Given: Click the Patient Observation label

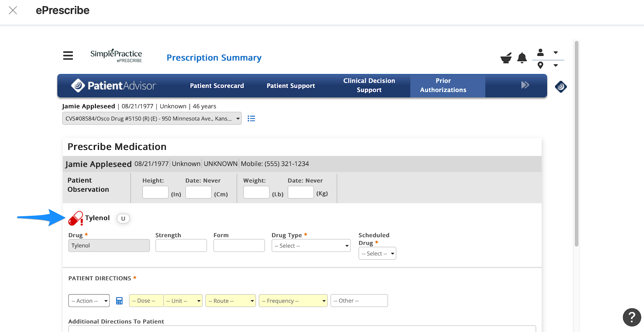Looking at the screenshot, I should [x=88, y=185].
